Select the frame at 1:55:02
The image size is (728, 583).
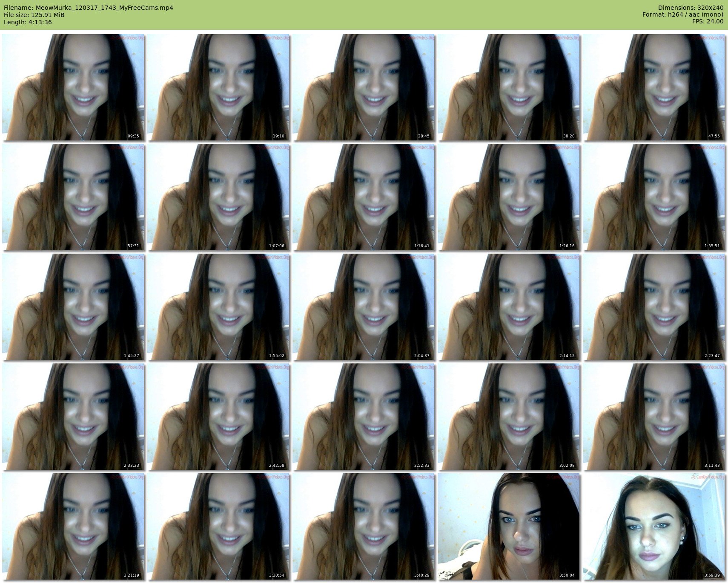pos(218,307)
